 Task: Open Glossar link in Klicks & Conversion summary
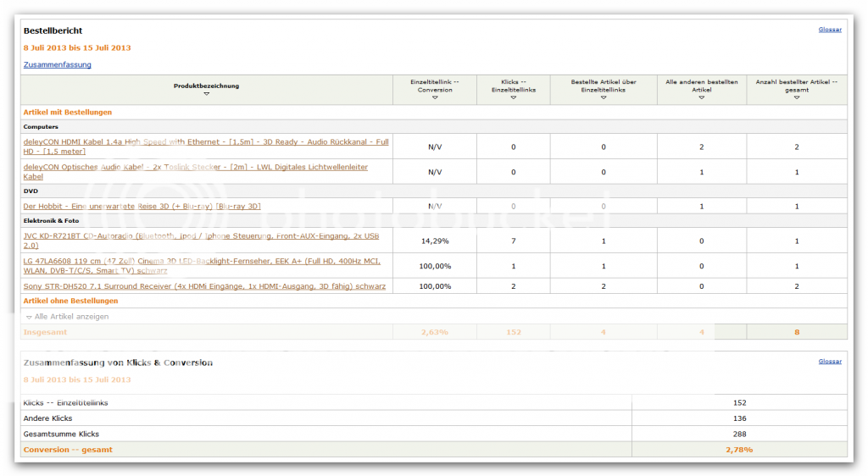[x=829, y=362]
